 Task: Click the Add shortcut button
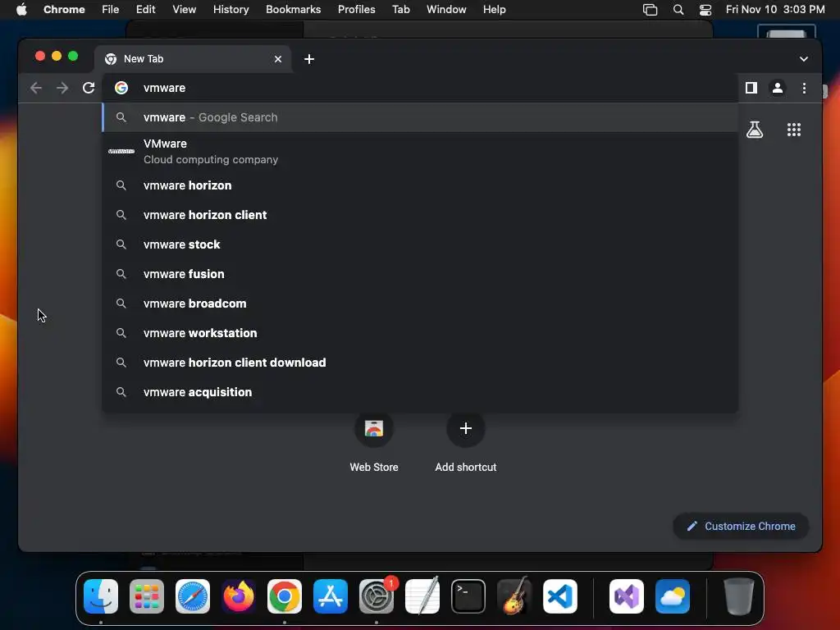tap(466, 442)
